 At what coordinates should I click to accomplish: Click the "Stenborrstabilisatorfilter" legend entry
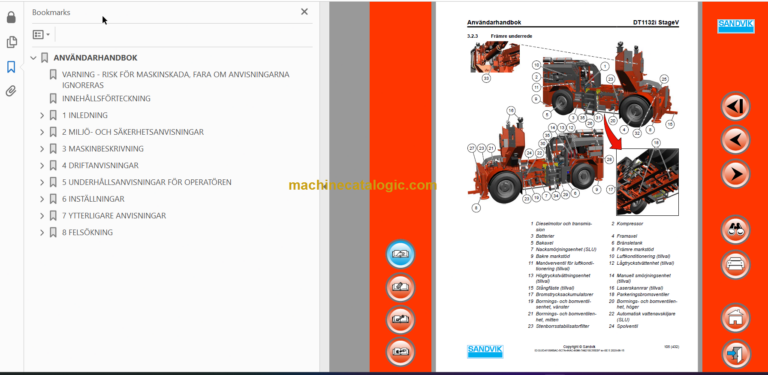click(x=562, y=326)
